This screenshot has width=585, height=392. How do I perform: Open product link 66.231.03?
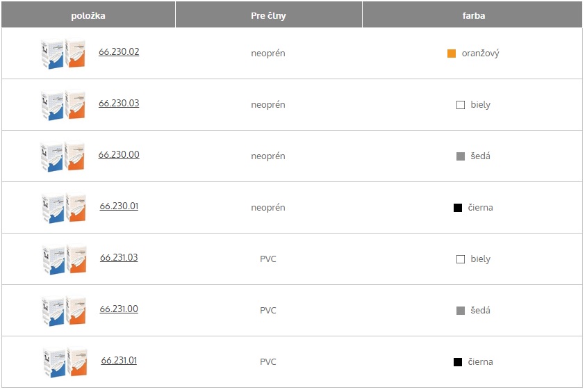pos(119,258)
